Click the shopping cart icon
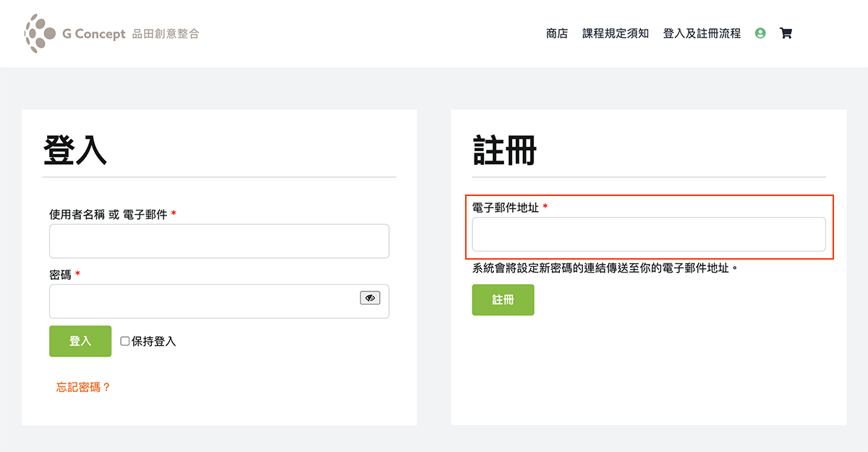Viewport: 868px width, 452px height. pos(786,33)
